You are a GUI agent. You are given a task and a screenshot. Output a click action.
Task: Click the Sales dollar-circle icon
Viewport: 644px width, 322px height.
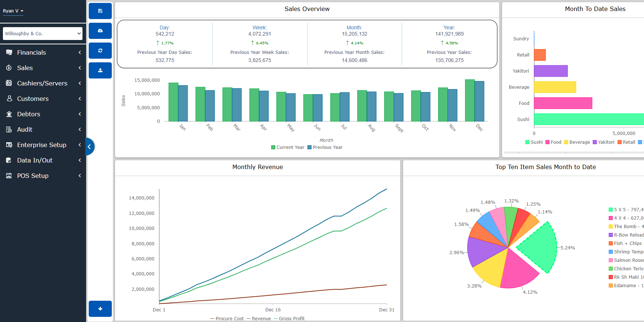(9, 68)
